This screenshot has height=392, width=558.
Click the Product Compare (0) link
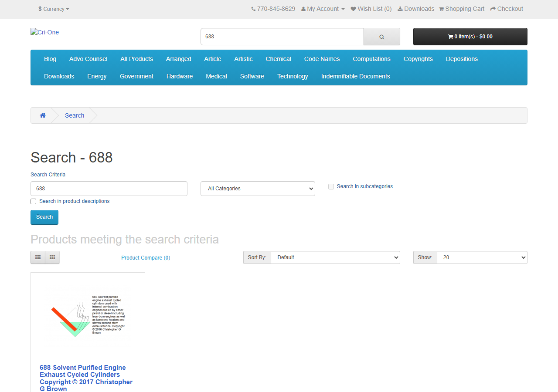[x=146, y=258]
